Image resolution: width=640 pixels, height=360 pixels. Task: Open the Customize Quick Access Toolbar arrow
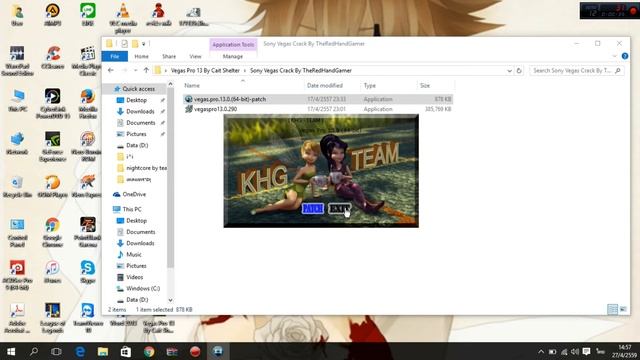click(x=144, y=44)
